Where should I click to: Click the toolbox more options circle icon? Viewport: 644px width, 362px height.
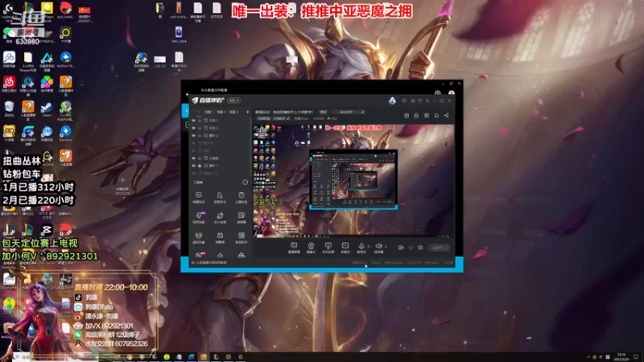pos(246,183)
